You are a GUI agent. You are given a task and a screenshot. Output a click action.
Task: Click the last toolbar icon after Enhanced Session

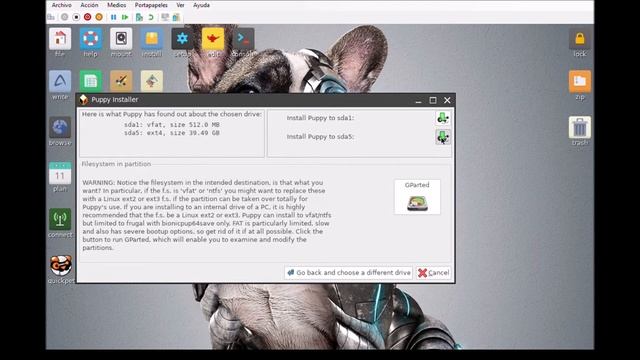(176, 17)
